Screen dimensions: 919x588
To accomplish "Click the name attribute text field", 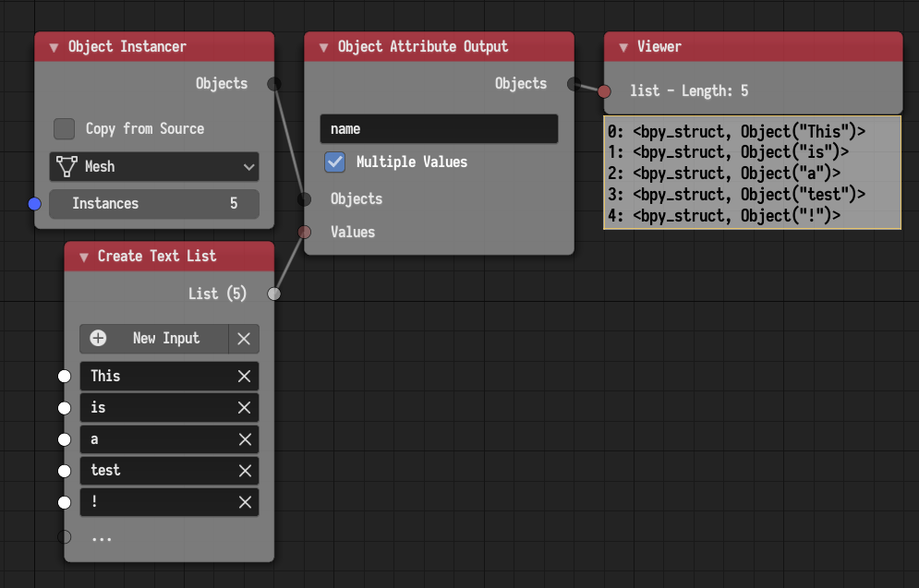I will [439, 128].
